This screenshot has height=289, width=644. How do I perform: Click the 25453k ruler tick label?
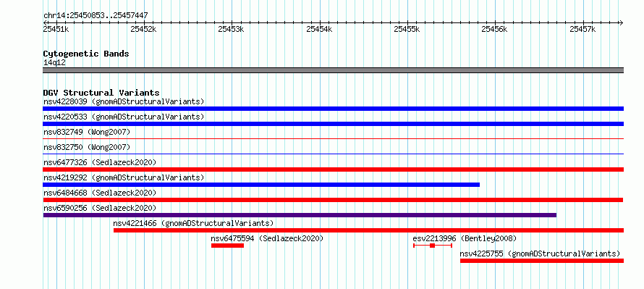point(232,29)
